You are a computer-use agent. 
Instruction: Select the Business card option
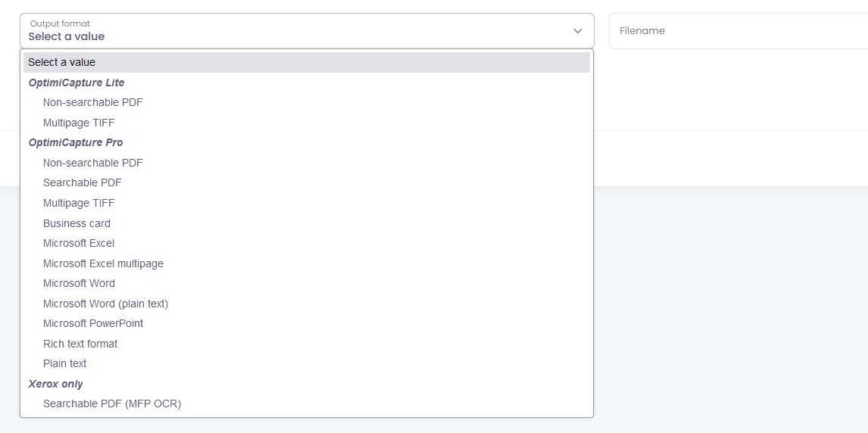tap(307, 223)
